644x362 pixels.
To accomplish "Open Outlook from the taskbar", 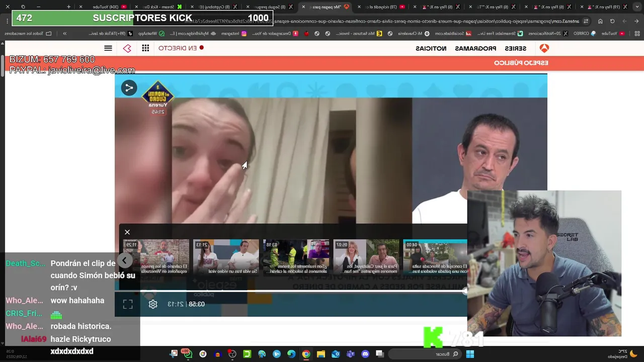I will [x=336, y=354].
